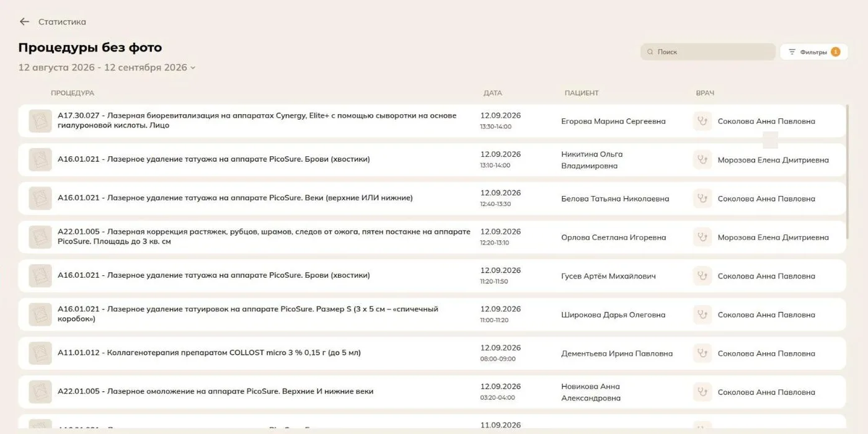
Task: Click the 12:40-13:30 time slot
Action: (x=495, y=204)
